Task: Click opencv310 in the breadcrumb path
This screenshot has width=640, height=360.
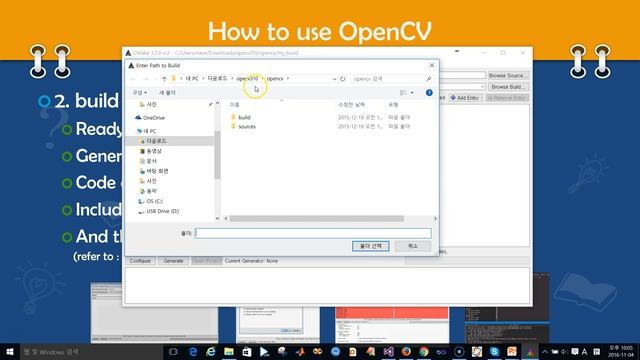Action: pyautogui.click(x=247, y=78)
